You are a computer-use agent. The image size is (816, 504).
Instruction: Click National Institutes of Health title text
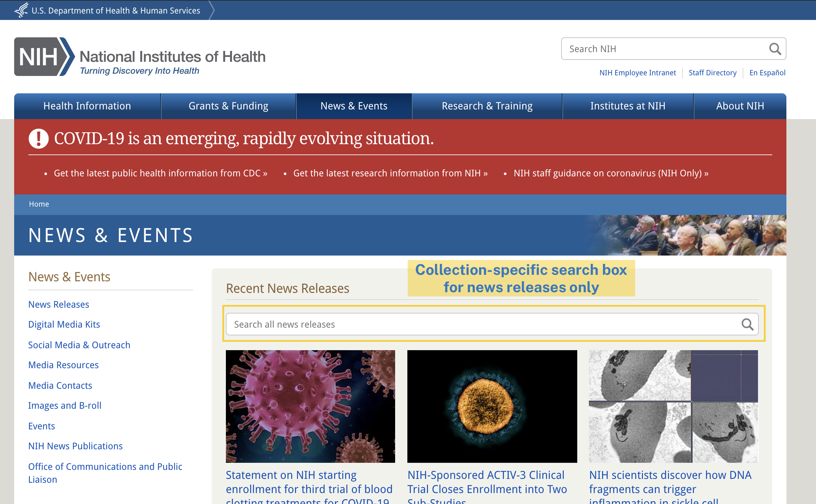[x=172, y=57]
